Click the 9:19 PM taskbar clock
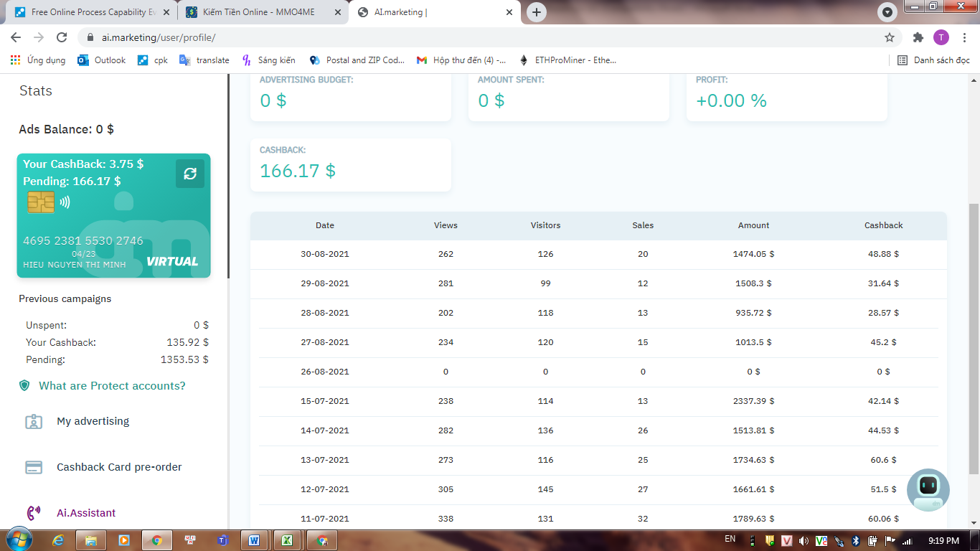The height and width of the screenshot is (551, 980). point(943,541)
